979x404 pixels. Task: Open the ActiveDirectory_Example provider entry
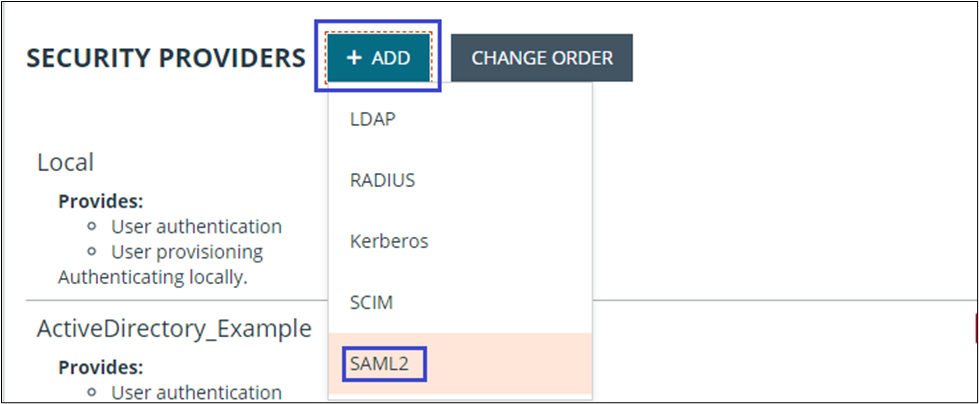(174, 328)
